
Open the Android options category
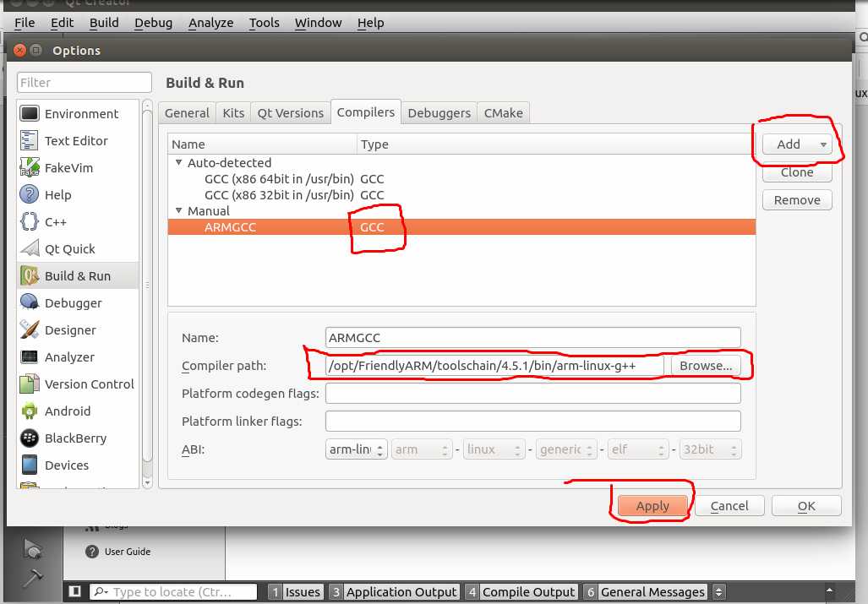pyautogui.click(x=78, y=411)
